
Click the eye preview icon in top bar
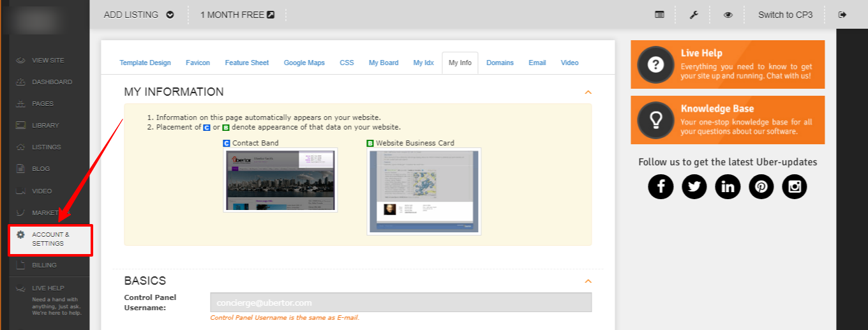(x=728, y=15)
